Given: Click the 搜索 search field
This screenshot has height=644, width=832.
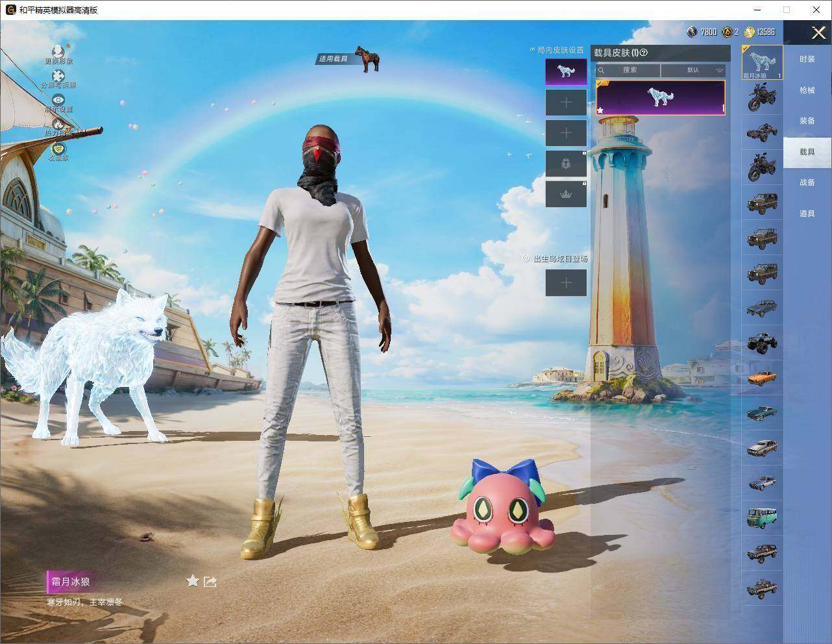Looking at the screenshot, I should tap(628, 70).
